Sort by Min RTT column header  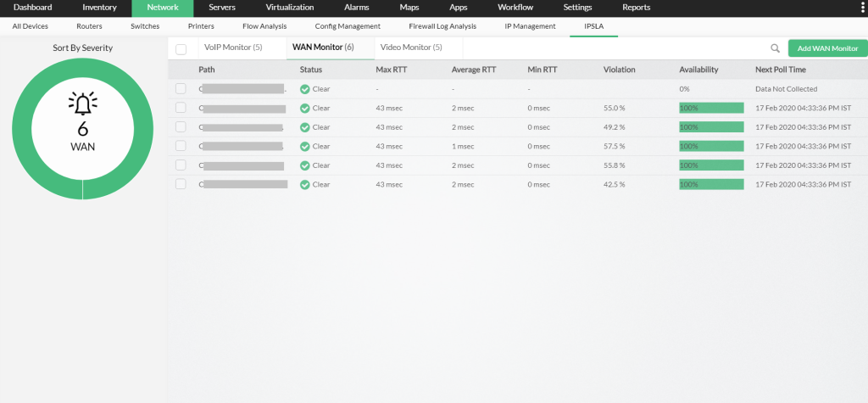point(542,70)
